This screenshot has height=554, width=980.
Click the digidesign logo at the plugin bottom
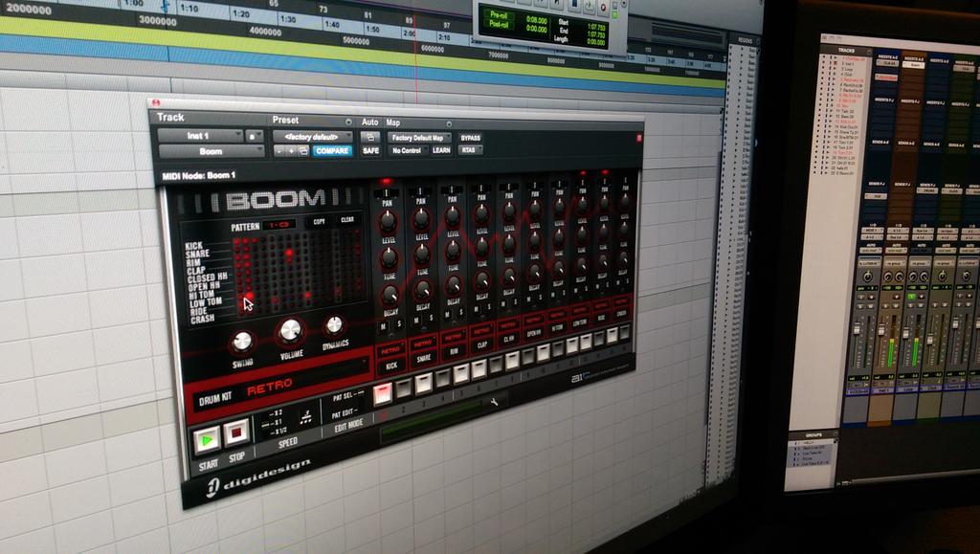click(258, 477)
